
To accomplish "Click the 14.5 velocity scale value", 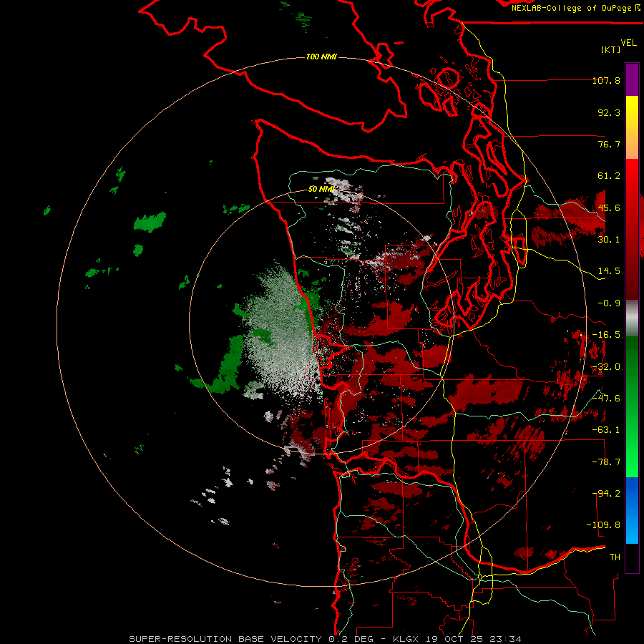I will (x=609, y=271).
